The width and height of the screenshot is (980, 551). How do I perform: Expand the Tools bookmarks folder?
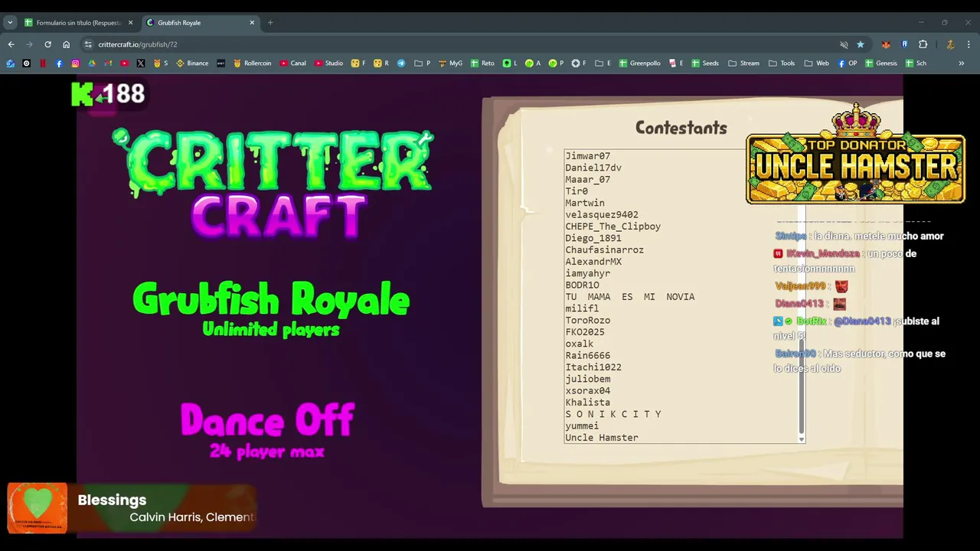[782, 64]
